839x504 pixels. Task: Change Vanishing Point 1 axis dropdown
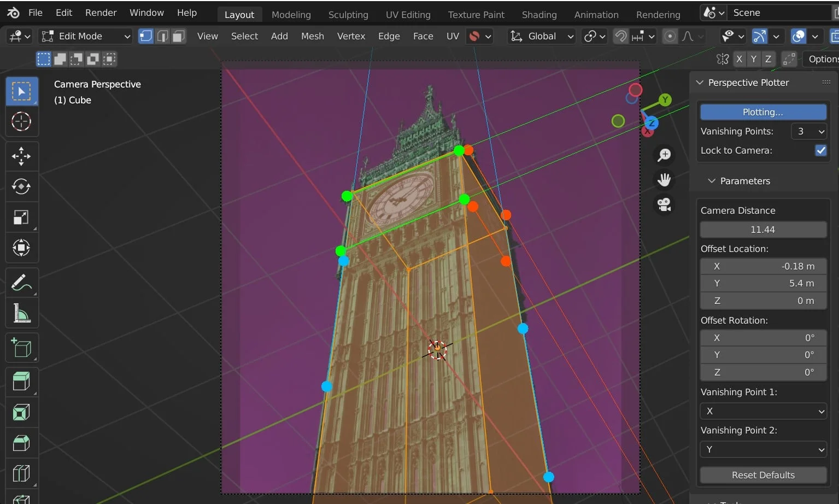763,411
